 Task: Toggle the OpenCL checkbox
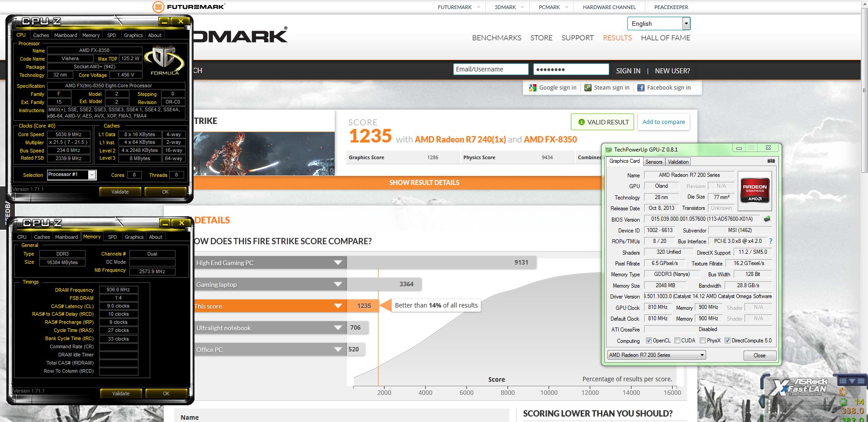(649, 341)
